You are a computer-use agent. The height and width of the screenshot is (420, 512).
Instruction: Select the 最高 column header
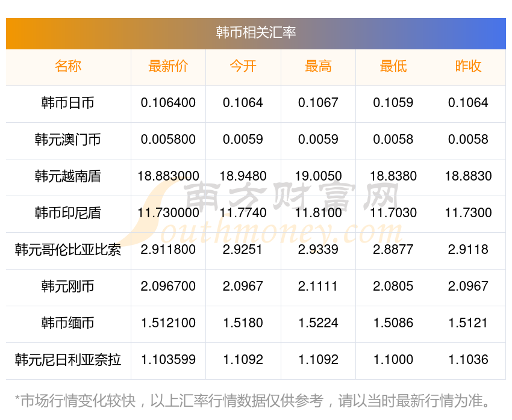(318, 66)
